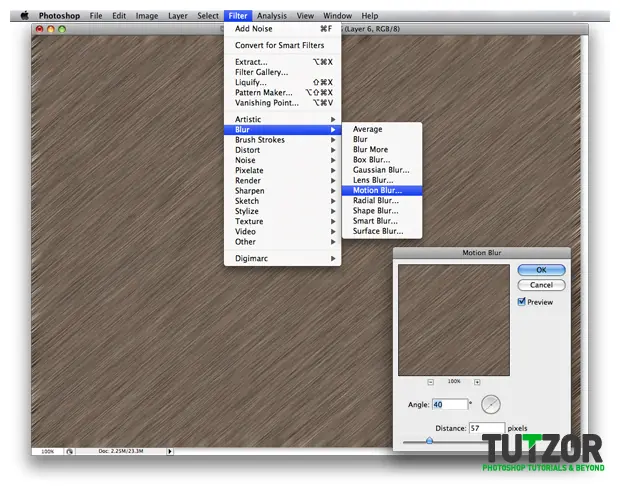
Task: Expand the Render submenu
Action: click(x=282, y=181)
